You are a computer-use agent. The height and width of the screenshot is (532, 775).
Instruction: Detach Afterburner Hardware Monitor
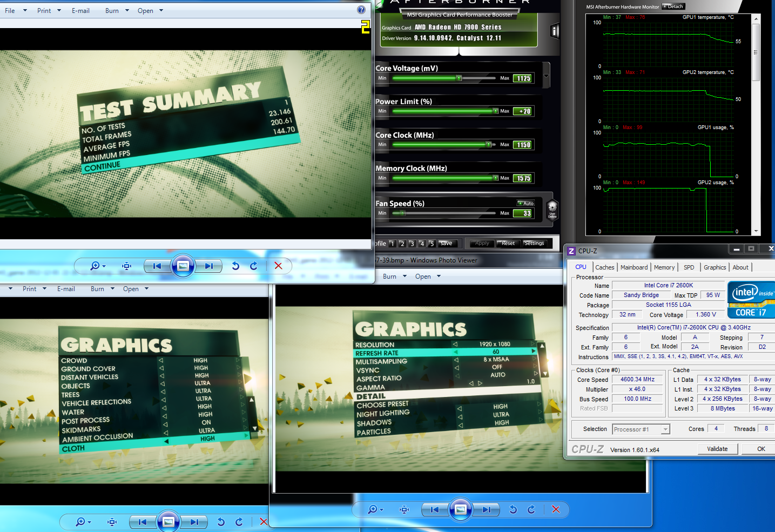(x=673, y=6)
